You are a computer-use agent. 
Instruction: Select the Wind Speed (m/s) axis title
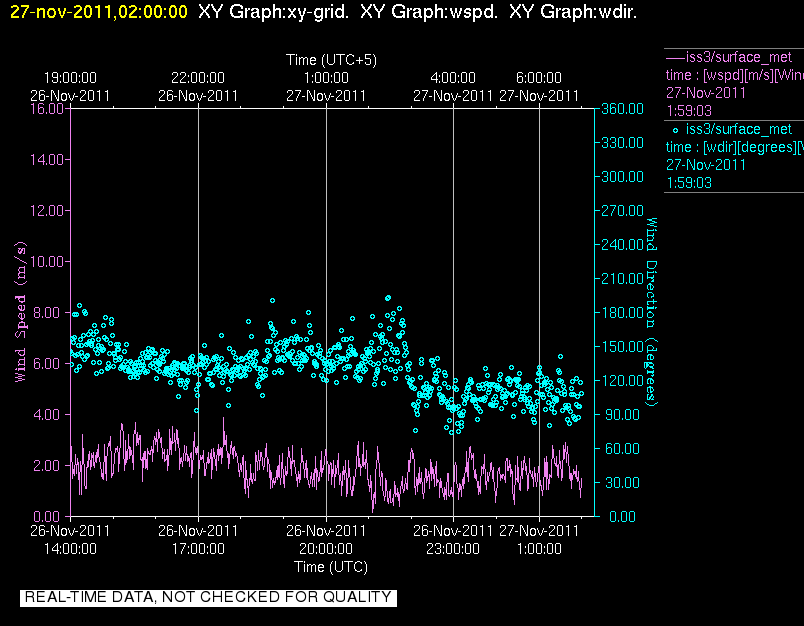tap(21, 312)
